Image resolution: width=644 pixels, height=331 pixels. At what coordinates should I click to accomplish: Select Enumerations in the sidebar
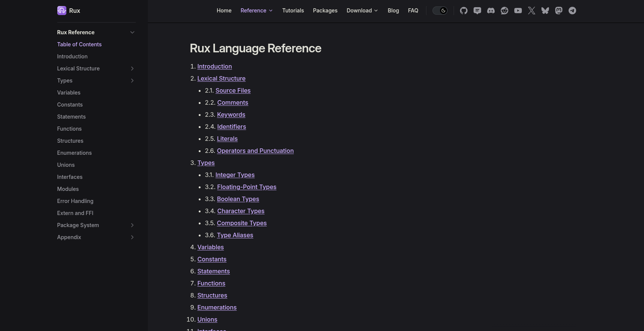(x=74, y=153)
